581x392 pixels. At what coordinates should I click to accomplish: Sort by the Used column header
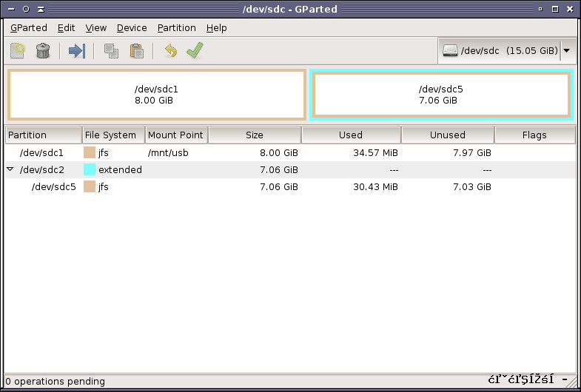pos(351,135)
